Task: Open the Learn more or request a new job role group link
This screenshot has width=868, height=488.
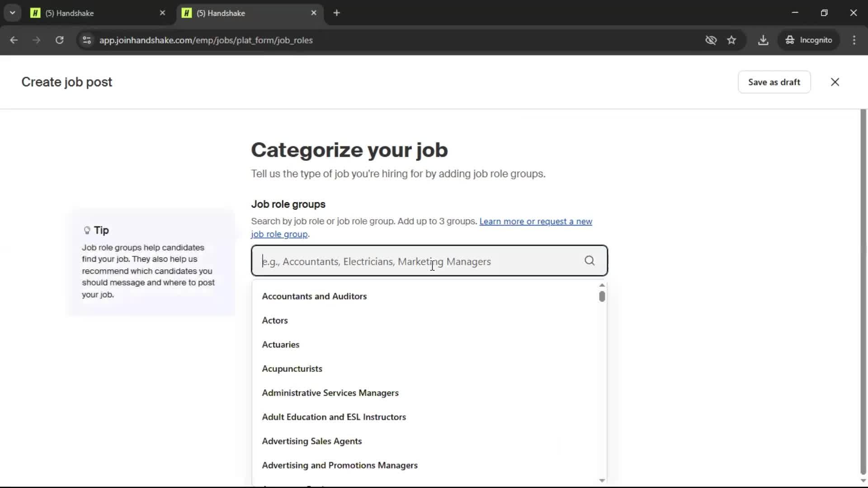Action: (x=536, y=221)
